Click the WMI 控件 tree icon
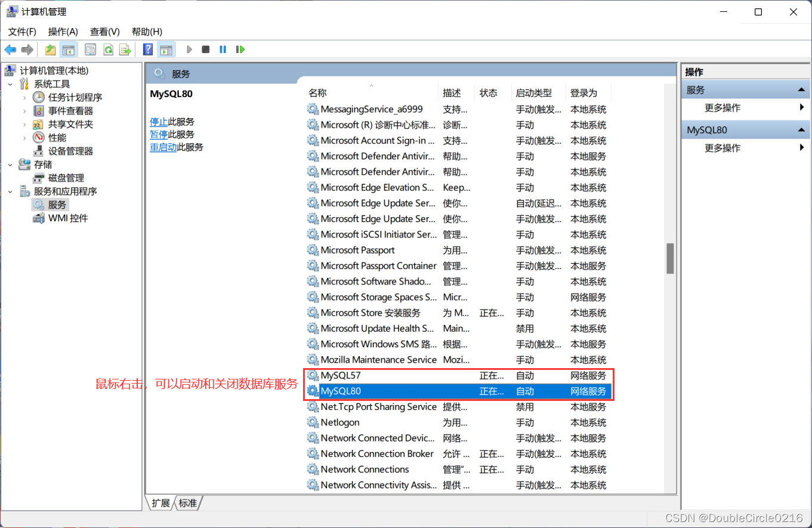 pyautogui.click(x=39, y=218)
